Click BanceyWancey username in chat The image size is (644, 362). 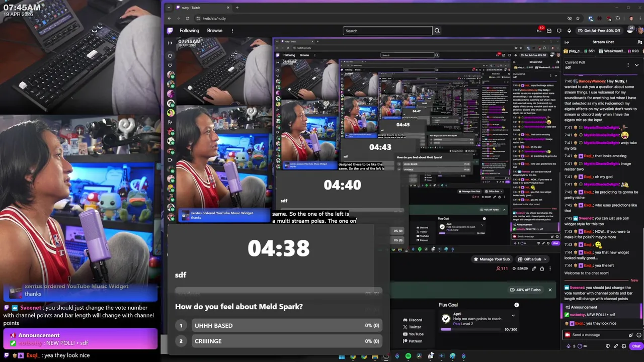(592, 81)
